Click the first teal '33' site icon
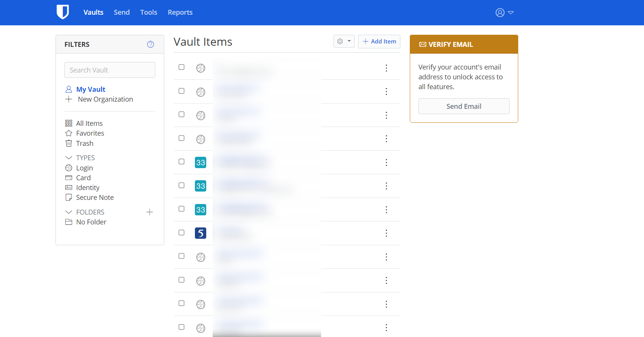The image size is (644, 337). 201,162
